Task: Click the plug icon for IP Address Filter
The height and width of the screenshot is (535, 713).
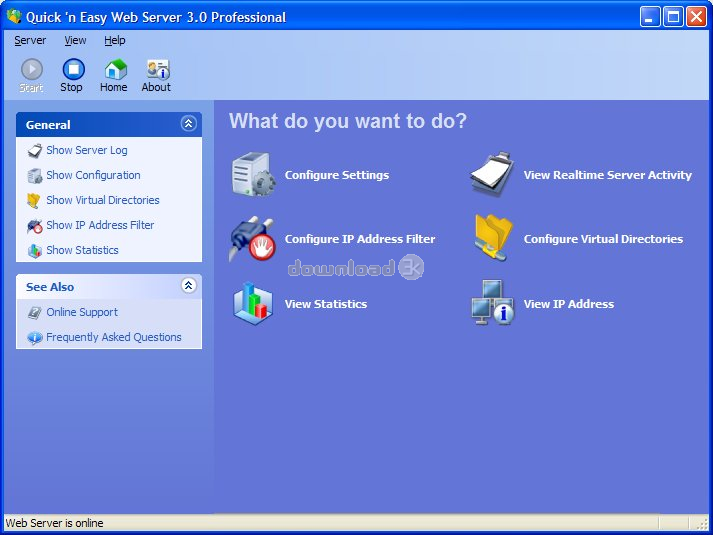Action: tap(252, 239)
